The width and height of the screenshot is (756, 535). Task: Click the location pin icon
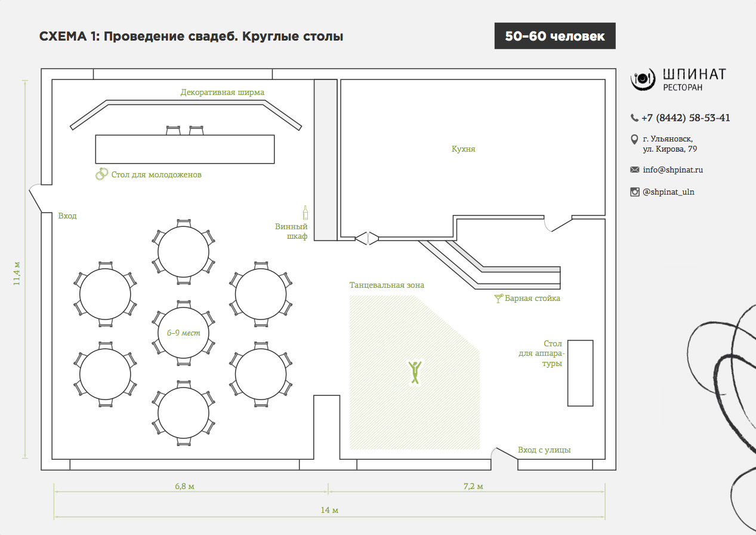click(x=634, y=140)
